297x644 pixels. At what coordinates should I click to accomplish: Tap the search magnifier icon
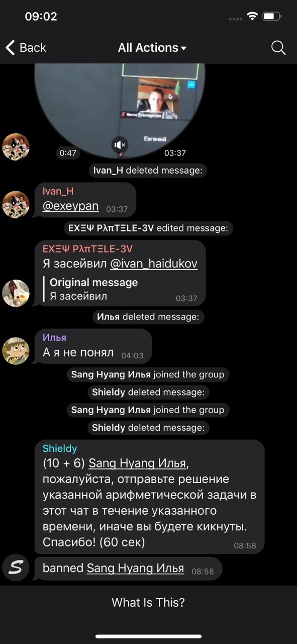coord(278,48)
